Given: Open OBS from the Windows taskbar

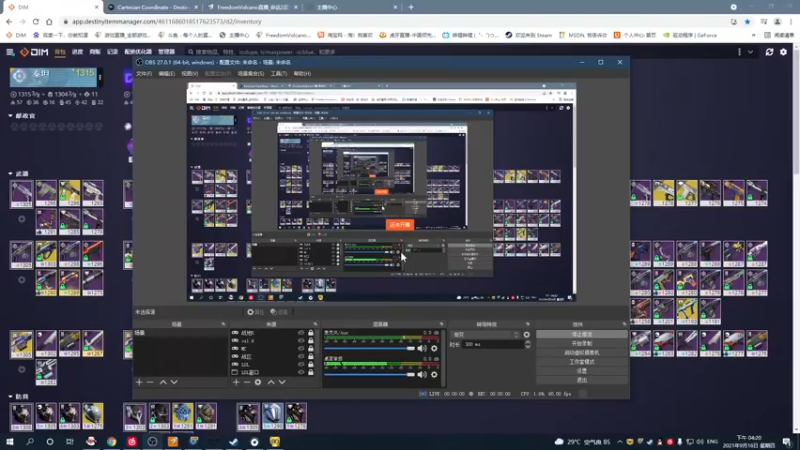Looking at the screenshot, I should [x=152, y=442].
